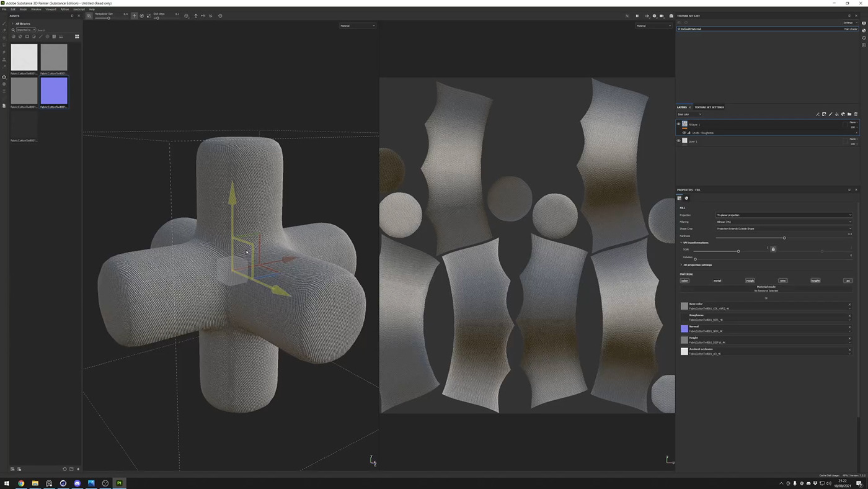
Task: Click the Settings button in Texture Set List
Action: (x=849, y=23)
